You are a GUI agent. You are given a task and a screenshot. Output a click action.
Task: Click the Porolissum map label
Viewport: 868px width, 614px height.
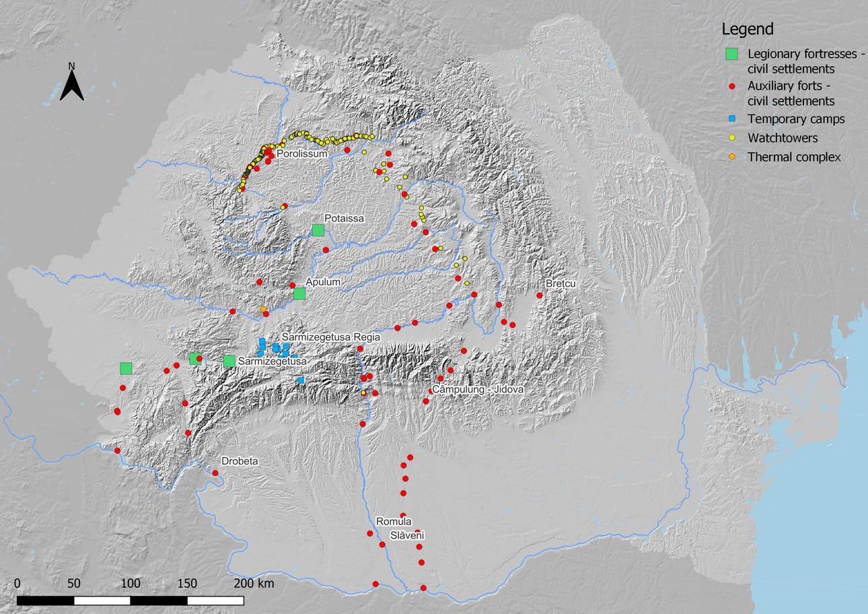[301, 154]
